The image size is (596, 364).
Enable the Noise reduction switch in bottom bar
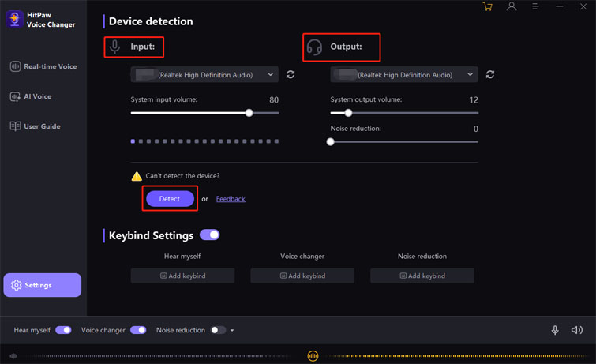point(218,330)
